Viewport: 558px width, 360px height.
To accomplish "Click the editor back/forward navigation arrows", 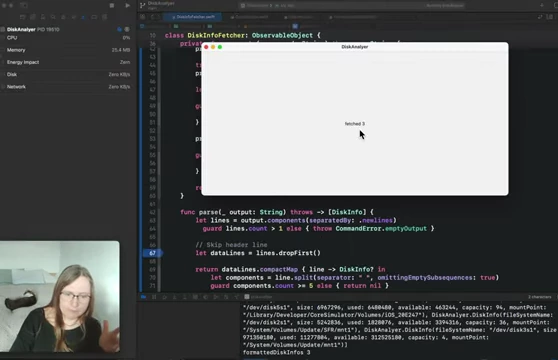I will pos(156,17).
